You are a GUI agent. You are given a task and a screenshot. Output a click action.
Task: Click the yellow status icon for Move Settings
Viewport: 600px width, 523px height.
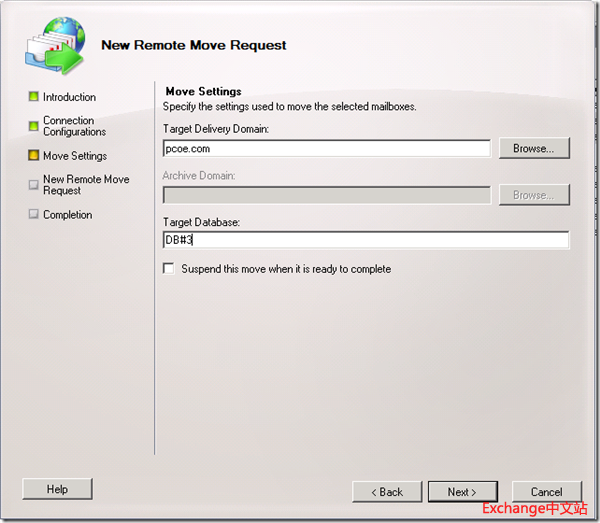[x=33, y=156]
